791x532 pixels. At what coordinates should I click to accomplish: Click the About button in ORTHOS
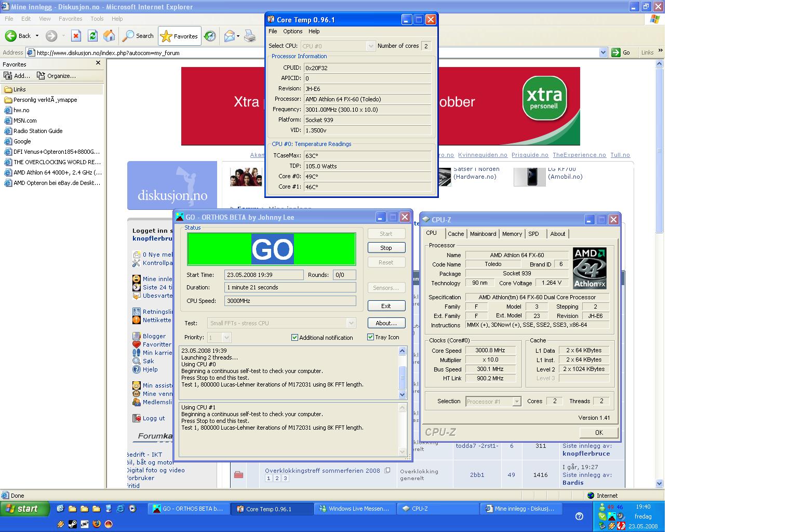pyautogui.click(x=386, y=323)
